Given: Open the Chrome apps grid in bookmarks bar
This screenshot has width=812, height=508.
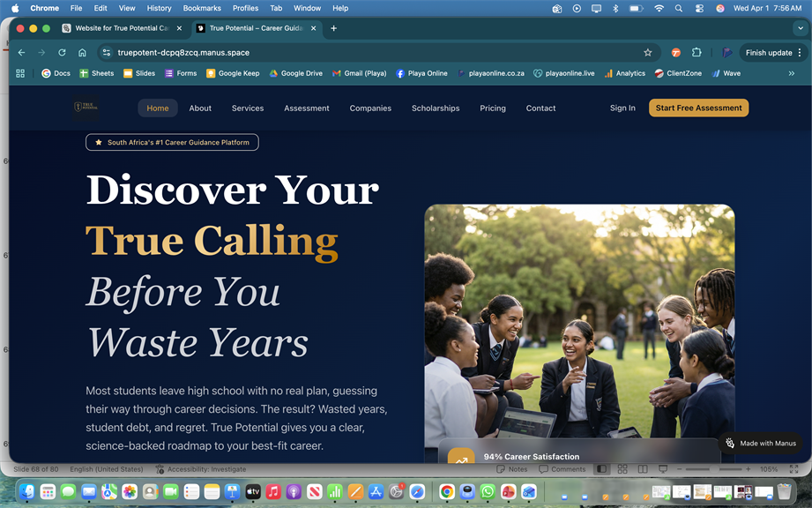Looking at the screenshot, I should [20, 73].
